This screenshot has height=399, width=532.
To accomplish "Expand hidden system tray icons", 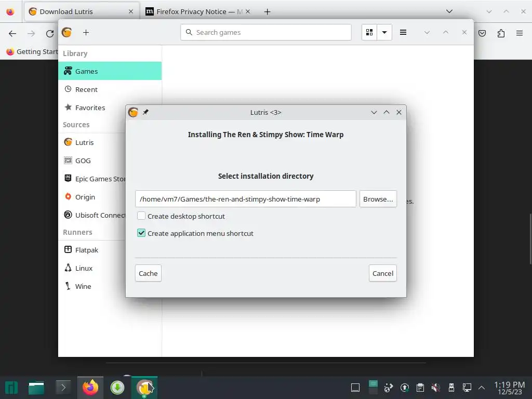I will click(482, 388).
